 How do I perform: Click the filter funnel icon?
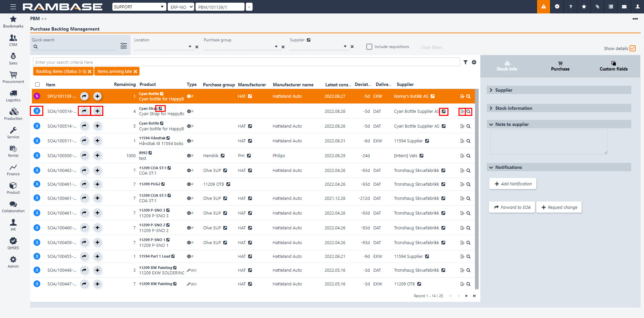pos(466,62)
